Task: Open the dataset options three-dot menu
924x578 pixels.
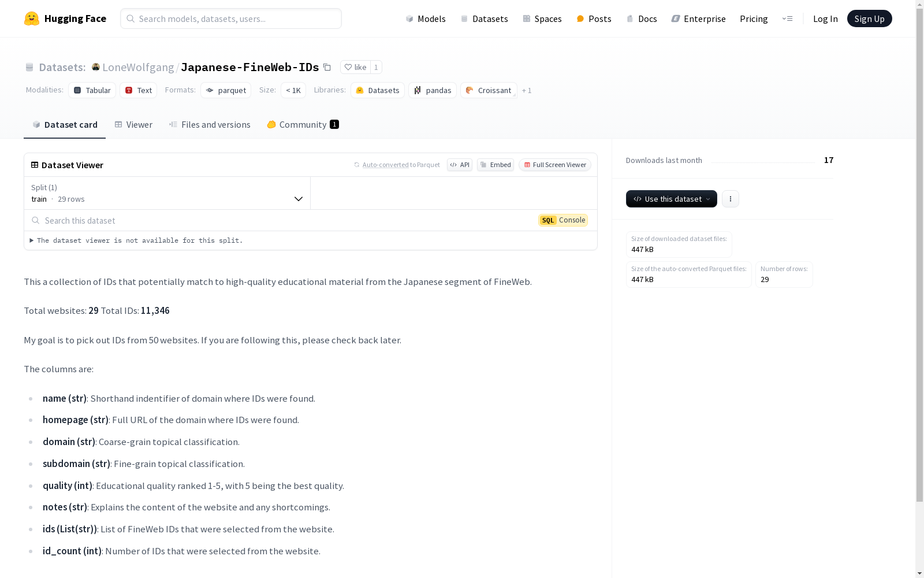Action: click(x=731, y=199)
